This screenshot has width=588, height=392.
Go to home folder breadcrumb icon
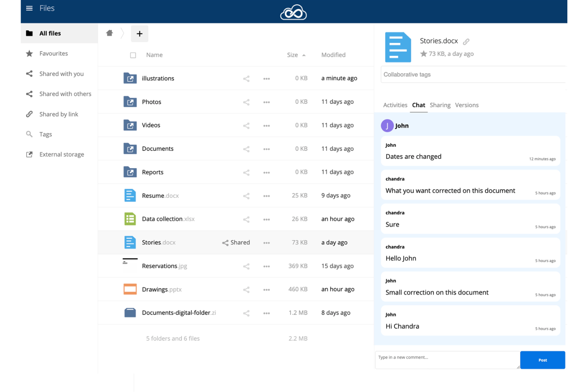point(110,33)
